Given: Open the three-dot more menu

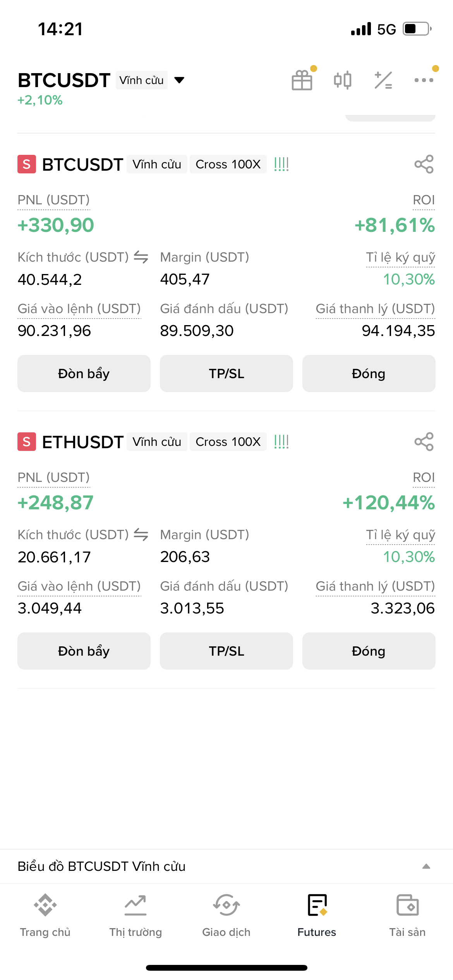Looking at the screenshot, I should (424, 80).
